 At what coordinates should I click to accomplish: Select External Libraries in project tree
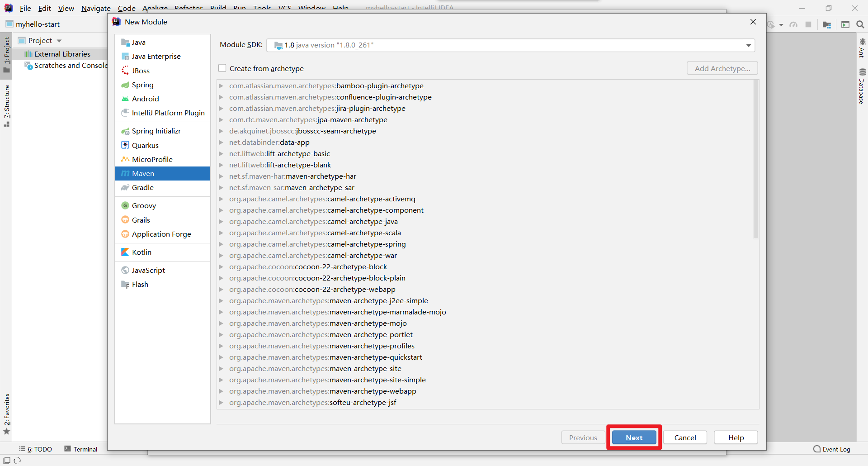tap(62, 54)
